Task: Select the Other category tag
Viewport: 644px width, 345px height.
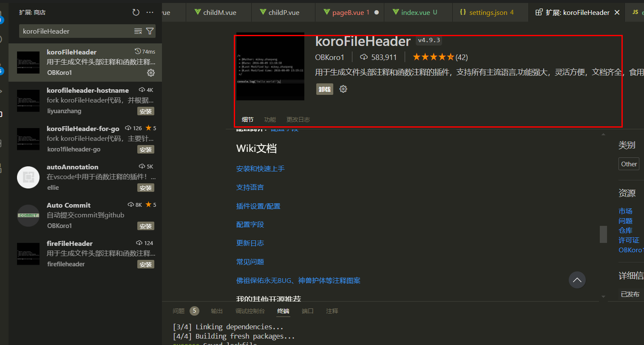Action: click(629, 164)
